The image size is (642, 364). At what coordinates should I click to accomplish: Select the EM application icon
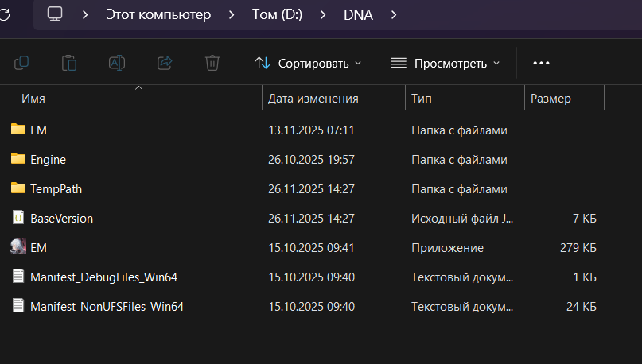pyautogui.click(x=19, y=247)
